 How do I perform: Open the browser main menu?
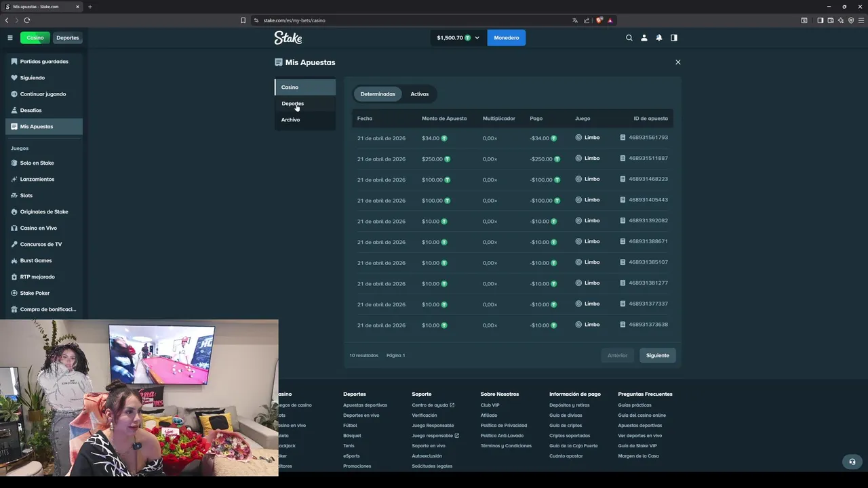(861, 20)
